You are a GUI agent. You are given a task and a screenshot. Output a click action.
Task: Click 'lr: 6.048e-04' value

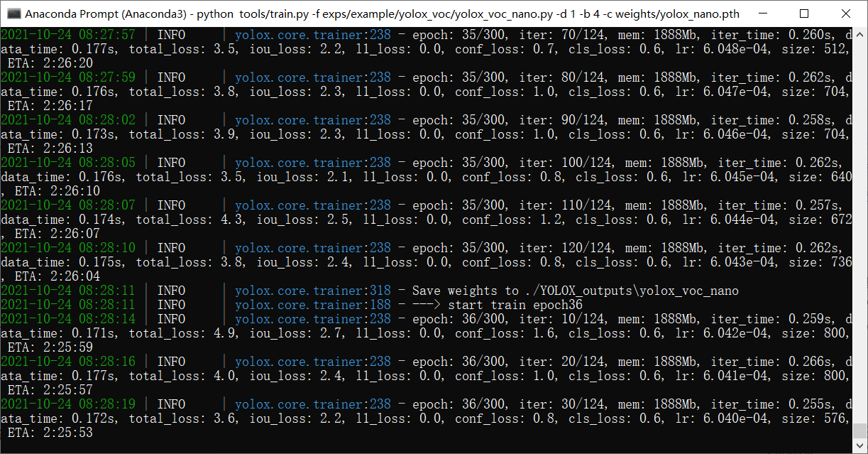(721, 49)
